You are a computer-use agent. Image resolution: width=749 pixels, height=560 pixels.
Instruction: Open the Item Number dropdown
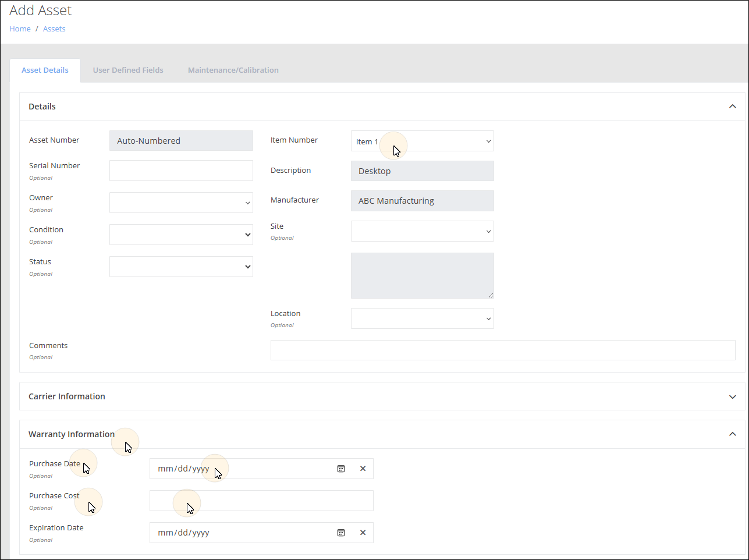[x=423, y=141]
